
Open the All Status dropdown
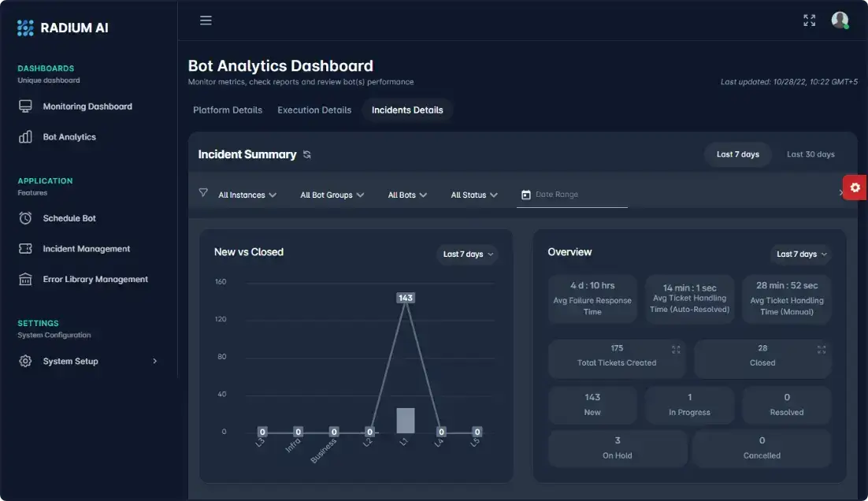click(474, 195)
